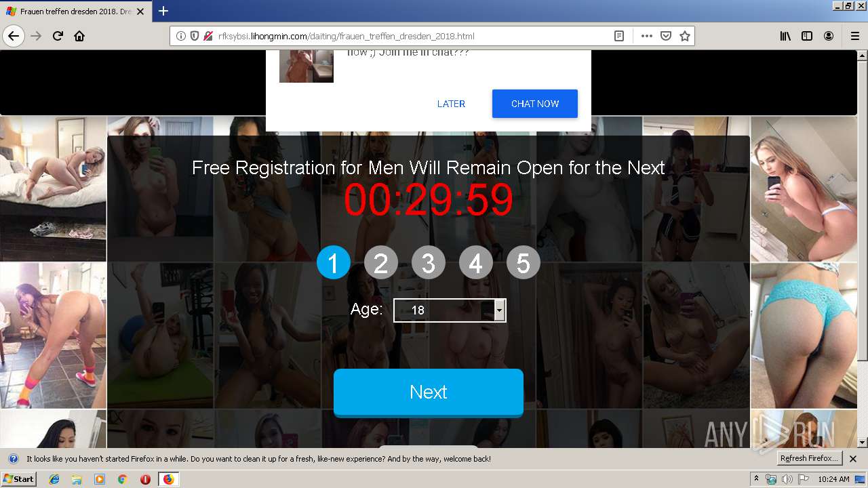Close the Frauen treffen dresden tab

coord(140,12)
